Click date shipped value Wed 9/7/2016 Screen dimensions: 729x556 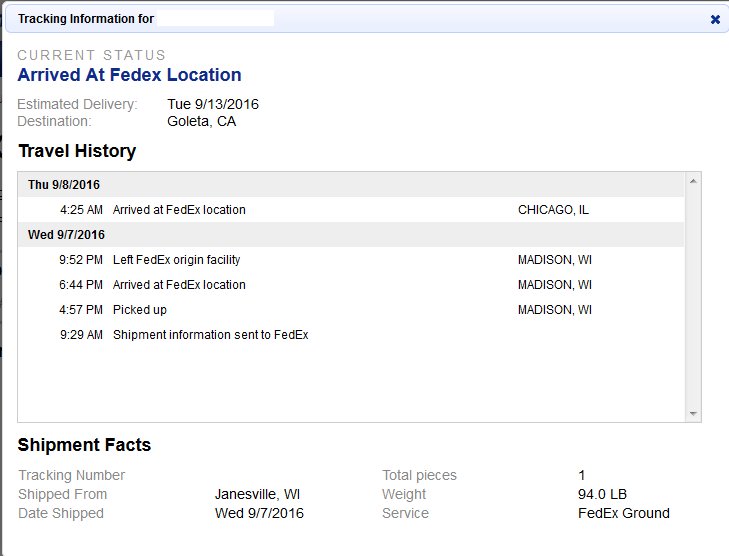(259, 513)
